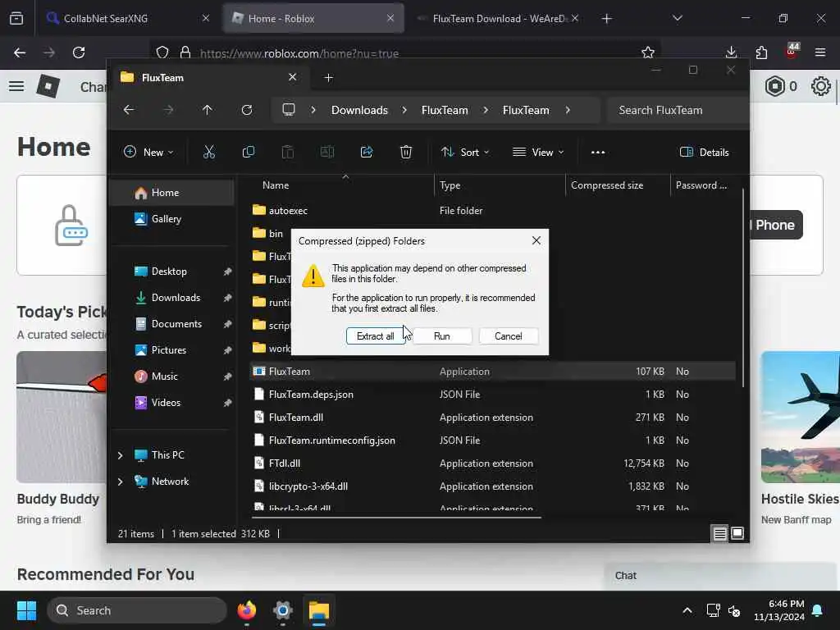Reload the Roblox page in browser

[x=79, y=52]
